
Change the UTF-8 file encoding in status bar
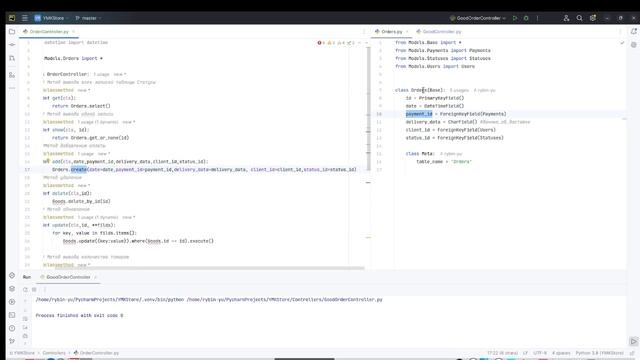540,353
